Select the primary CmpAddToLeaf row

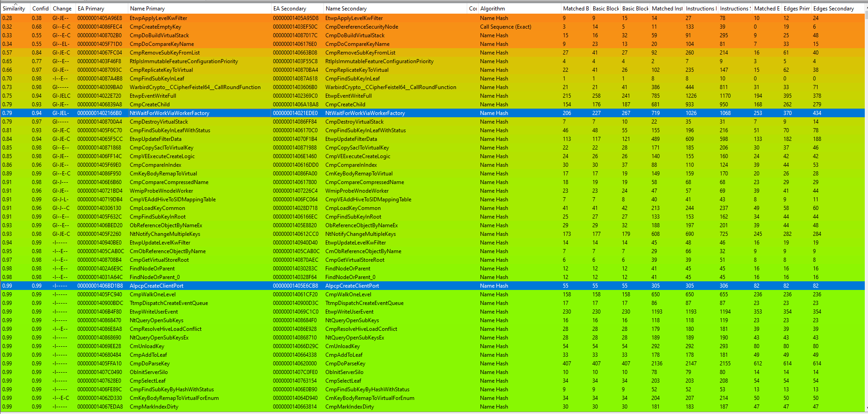coord(148,355)
